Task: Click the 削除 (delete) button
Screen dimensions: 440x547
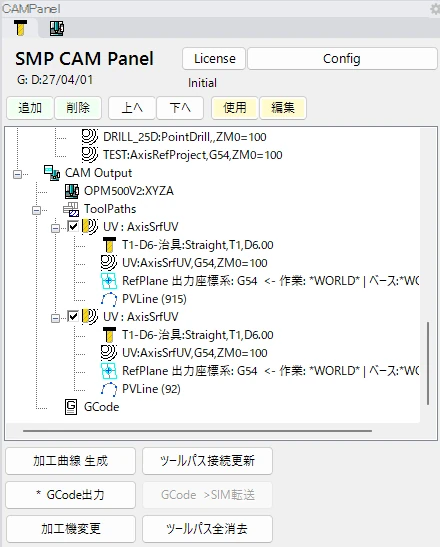Action: click(x=78, y=108)
